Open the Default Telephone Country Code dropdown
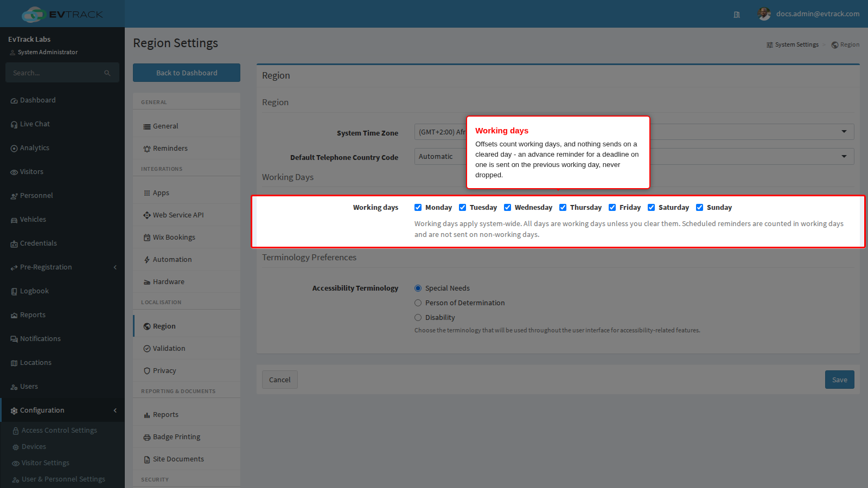The height and width of the screenshot is (488, 868). (x=634, y=156)
